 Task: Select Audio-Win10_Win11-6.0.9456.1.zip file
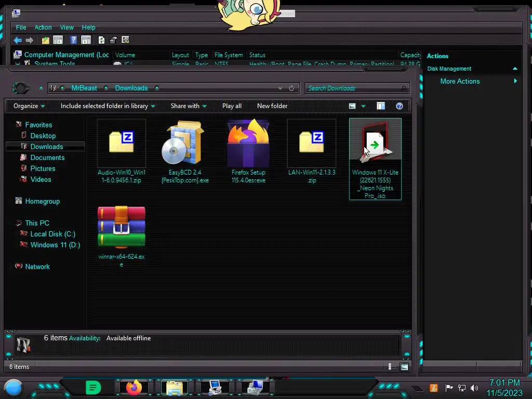[122, 152]
